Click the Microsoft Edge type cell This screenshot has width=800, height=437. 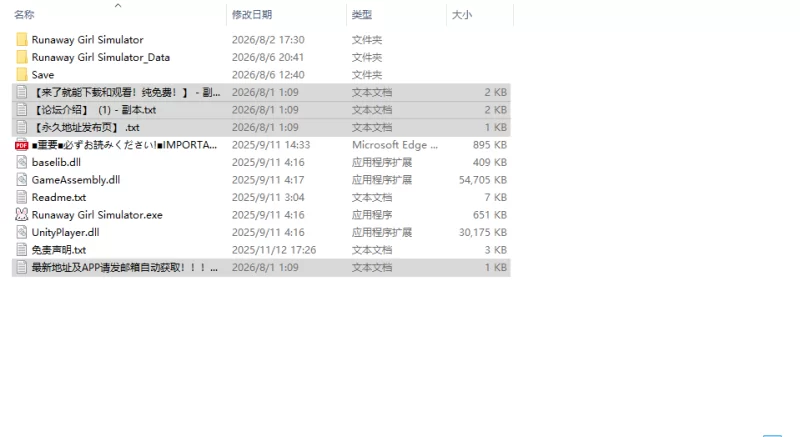click(395, 145)
